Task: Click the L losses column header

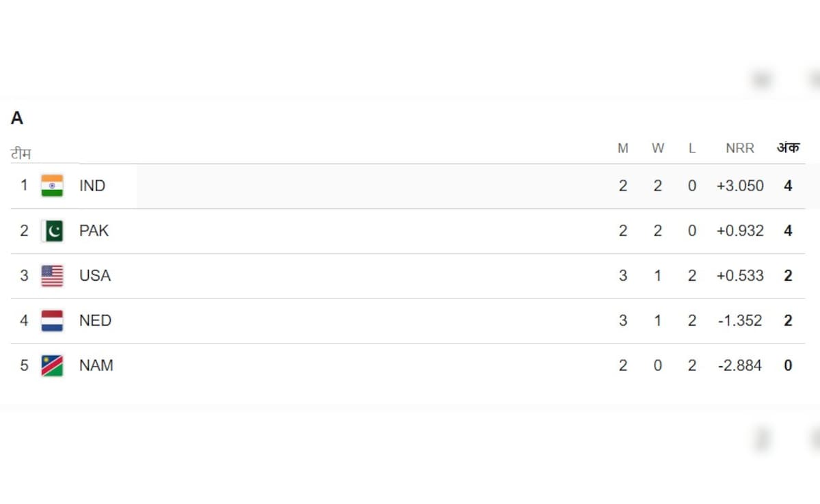Action: coord(692,148)
